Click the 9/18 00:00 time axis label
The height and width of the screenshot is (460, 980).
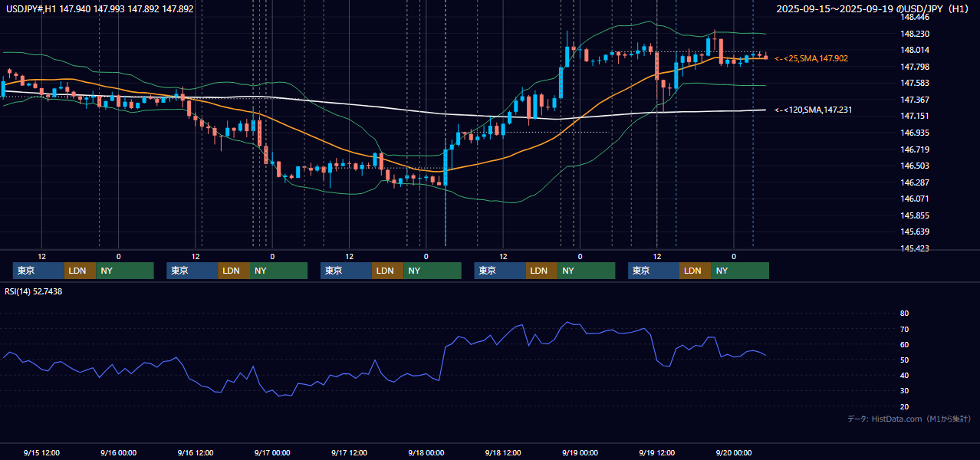point(426,452)
